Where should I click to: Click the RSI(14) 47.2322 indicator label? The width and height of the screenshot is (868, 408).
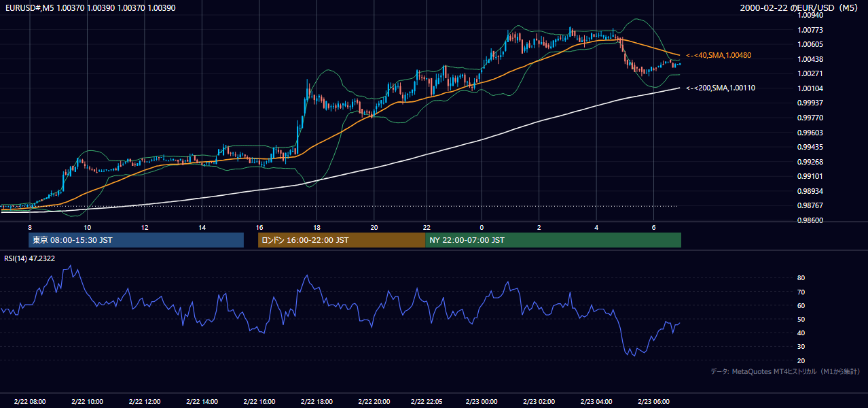(x=30, y=258)
